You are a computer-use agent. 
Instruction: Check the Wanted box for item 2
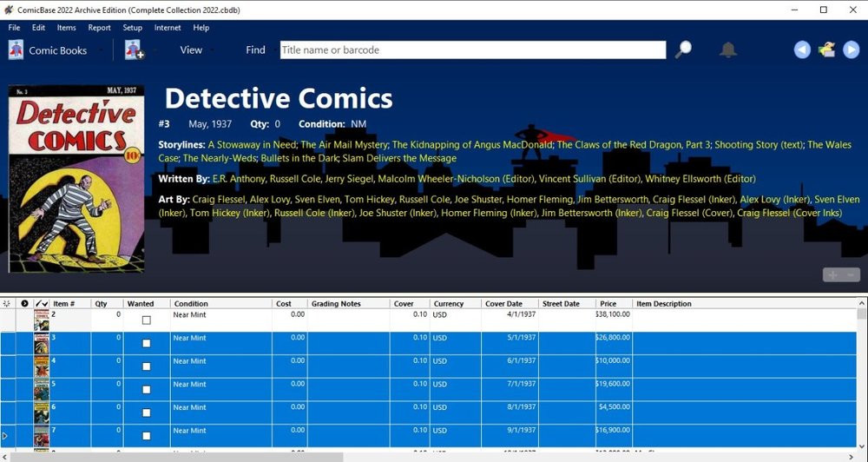click(x=146, y=320)
